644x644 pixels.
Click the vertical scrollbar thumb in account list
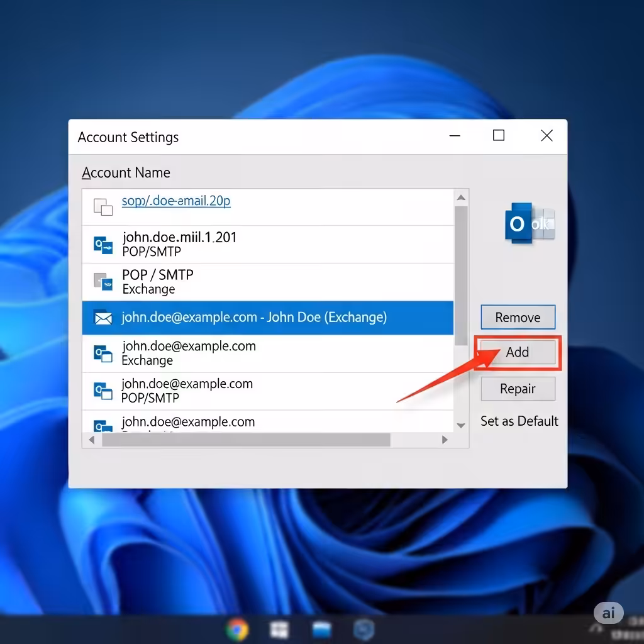(x=461, y=275)
